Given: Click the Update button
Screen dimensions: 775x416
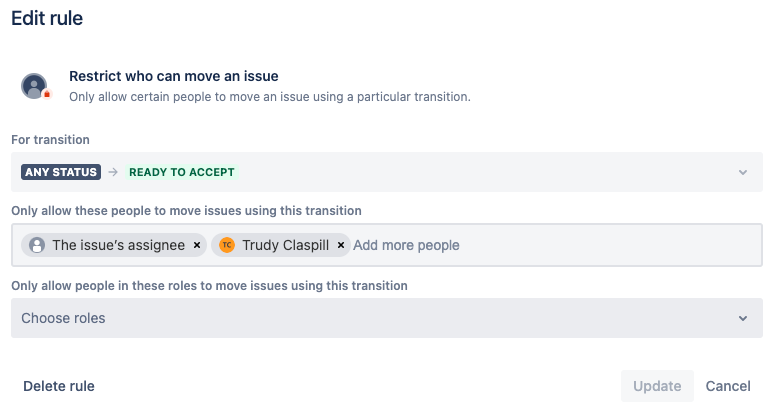Looking at the screenshot, I should click(657, 386).
